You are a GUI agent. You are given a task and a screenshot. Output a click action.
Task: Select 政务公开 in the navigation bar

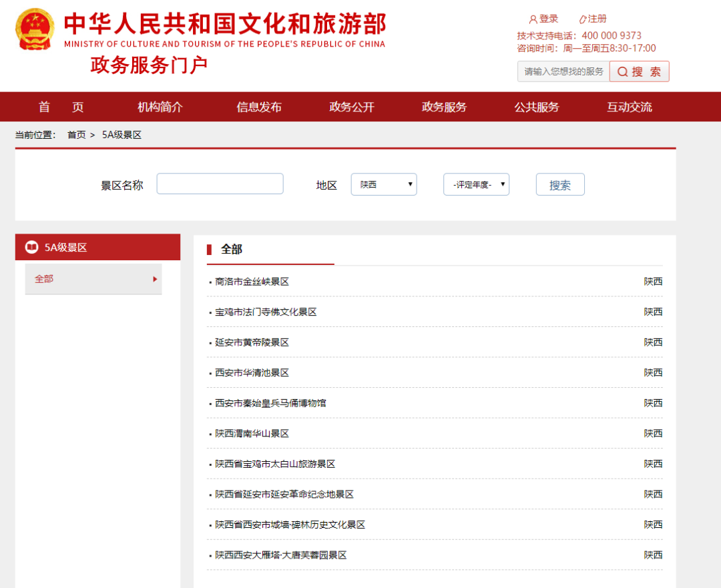tap(352, 107)
